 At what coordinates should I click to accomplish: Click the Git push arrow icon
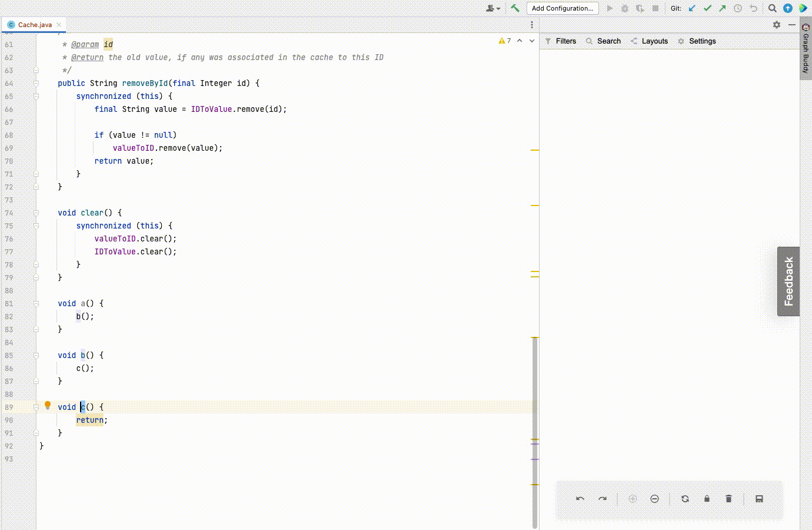tap(723, 8)
